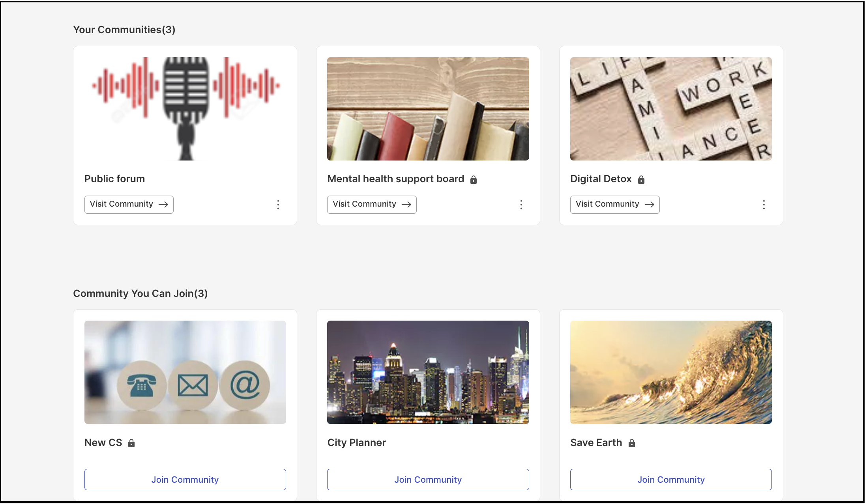
Task: Visit the Mental health support board community
Action: tap(372, 205)
